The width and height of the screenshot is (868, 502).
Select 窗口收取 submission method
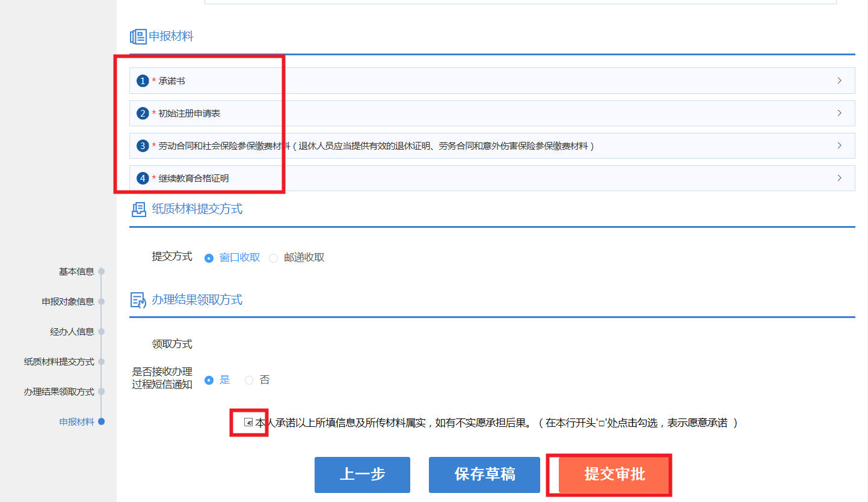209,258
